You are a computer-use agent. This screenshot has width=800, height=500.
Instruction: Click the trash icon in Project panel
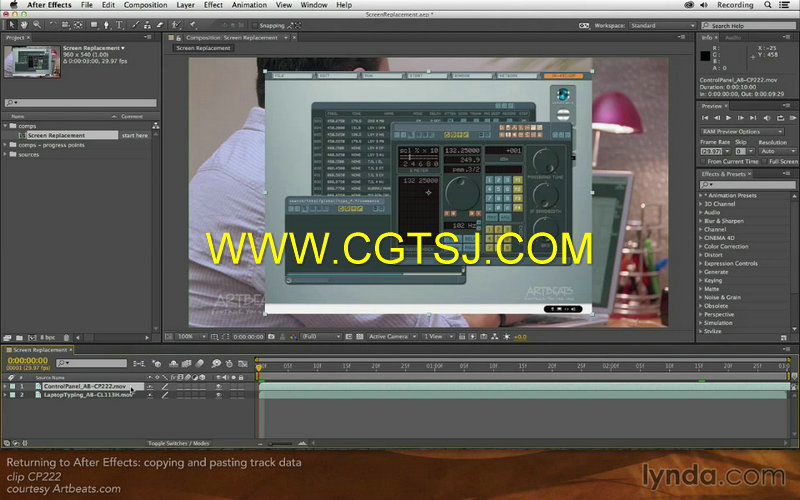coord(66,338)
